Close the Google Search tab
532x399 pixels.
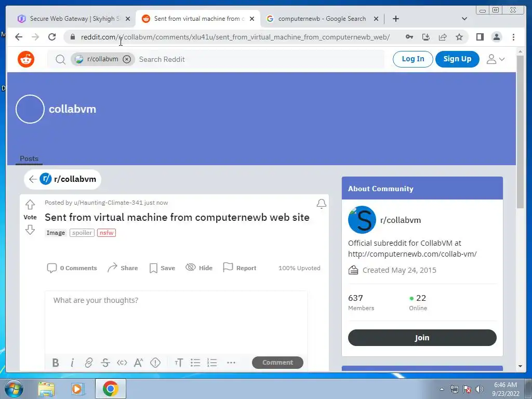[376, 19]
